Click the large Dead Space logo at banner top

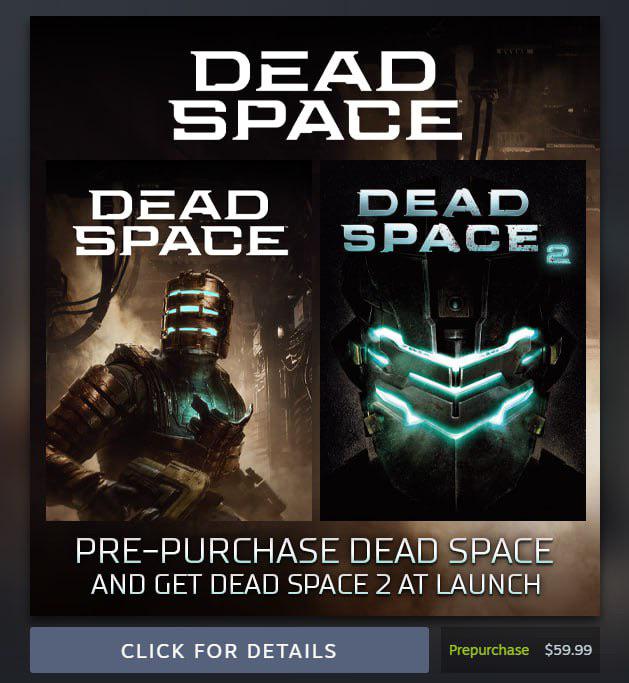coord(316,95)
